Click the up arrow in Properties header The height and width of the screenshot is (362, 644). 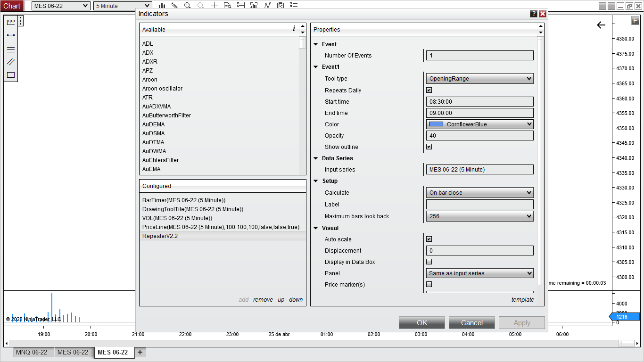pos(541,26)
